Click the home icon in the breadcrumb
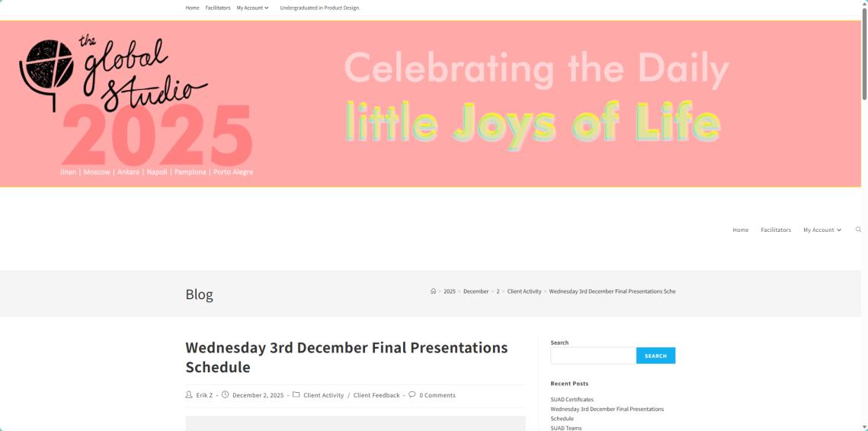 point(433,291)
